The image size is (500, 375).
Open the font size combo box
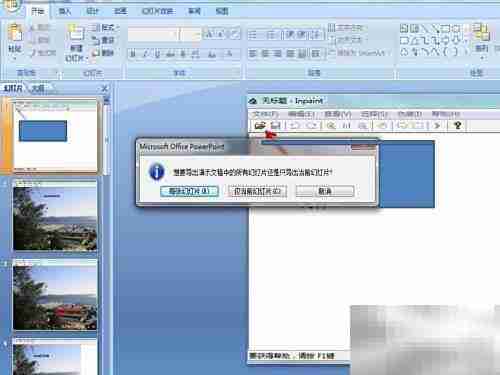tap(190, 34)
